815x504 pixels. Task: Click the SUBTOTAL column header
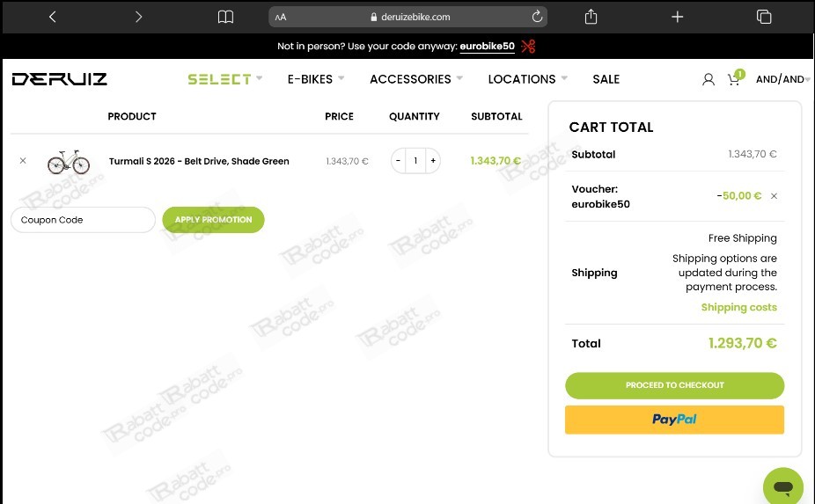click(x=496, y=116)
